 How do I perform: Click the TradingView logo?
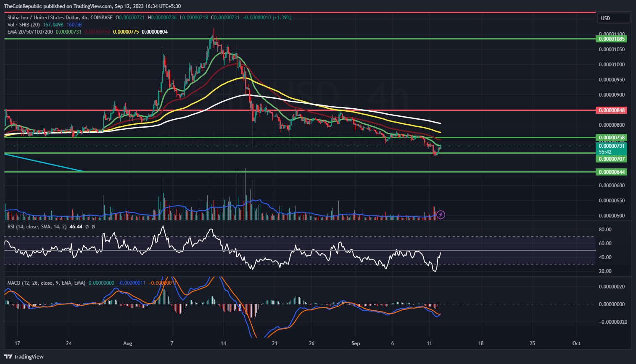click(x=24, y=356)
